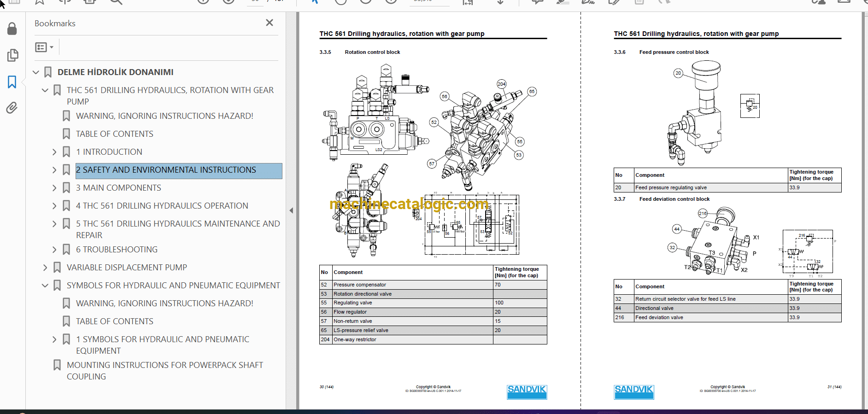868x414 pixels.
Task: Go to 5 THC 561 MAINTENANCE AND REPAIR
Action: (x=178, y=229)
